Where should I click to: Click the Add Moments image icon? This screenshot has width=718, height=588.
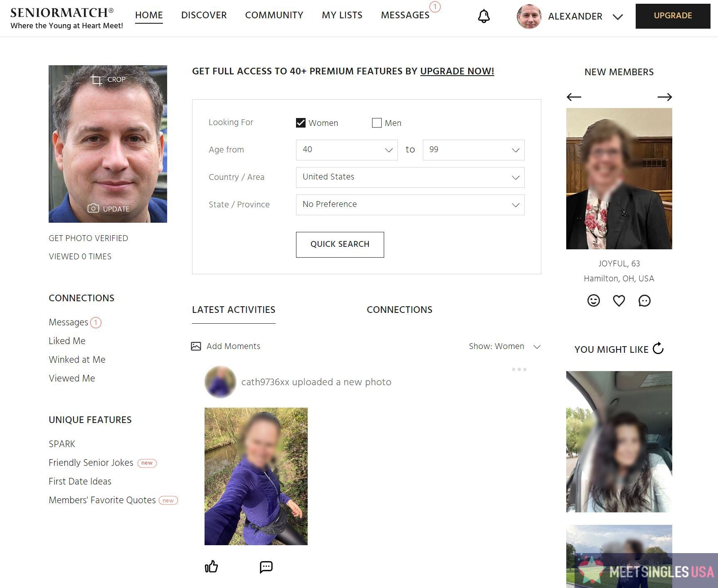[196, 346]
